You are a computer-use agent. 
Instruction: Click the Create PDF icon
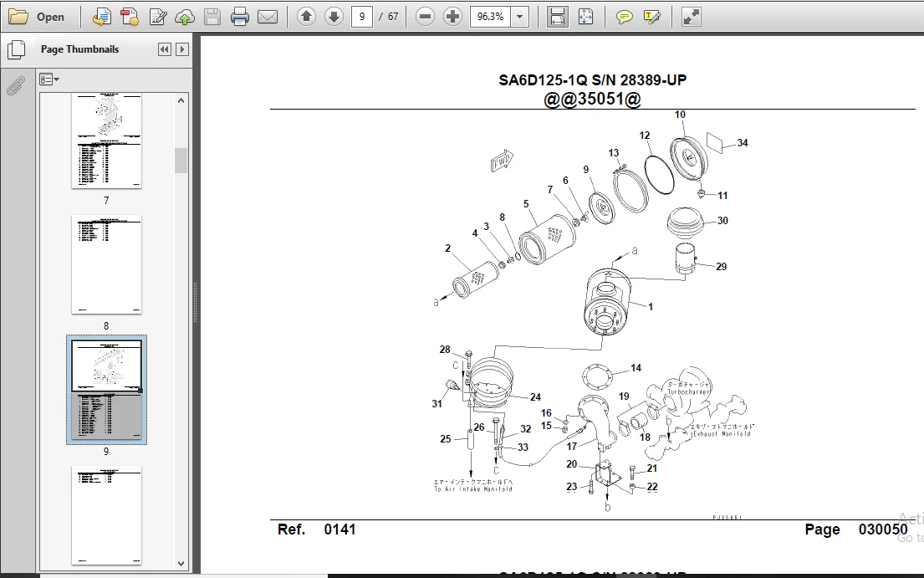[x=130, y=17]
